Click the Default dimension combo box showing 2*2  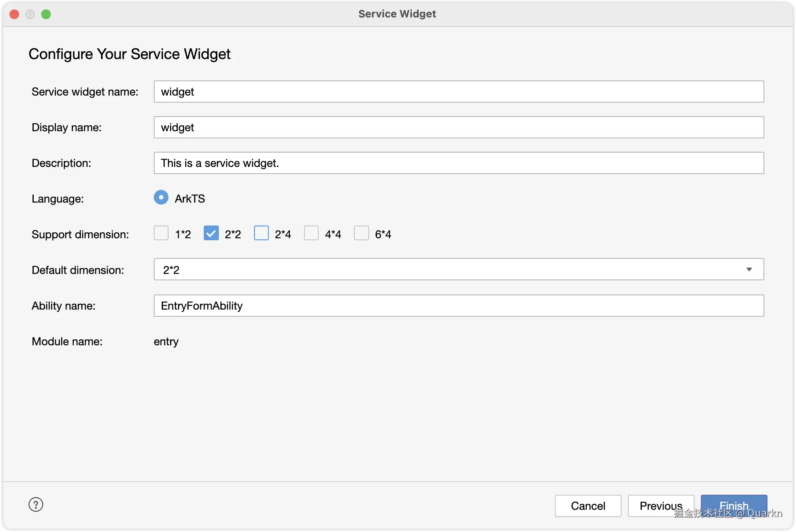tap(436, 270)
